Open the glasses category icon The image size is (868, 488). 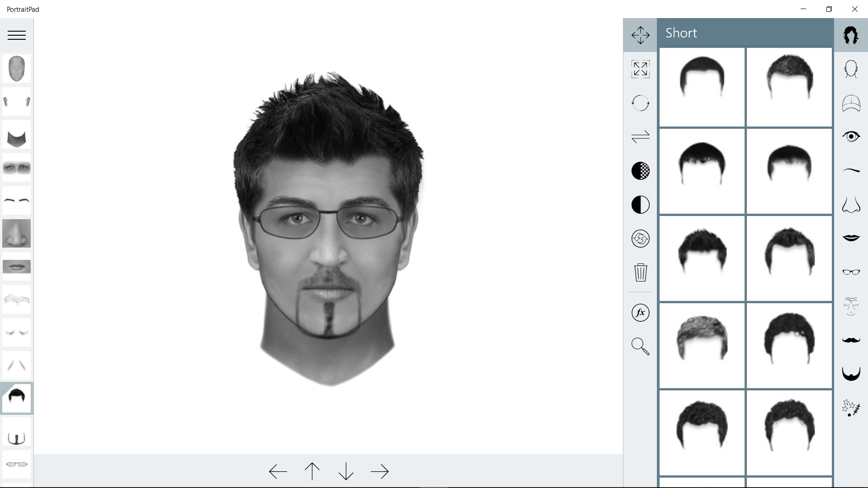pos(850,272)
